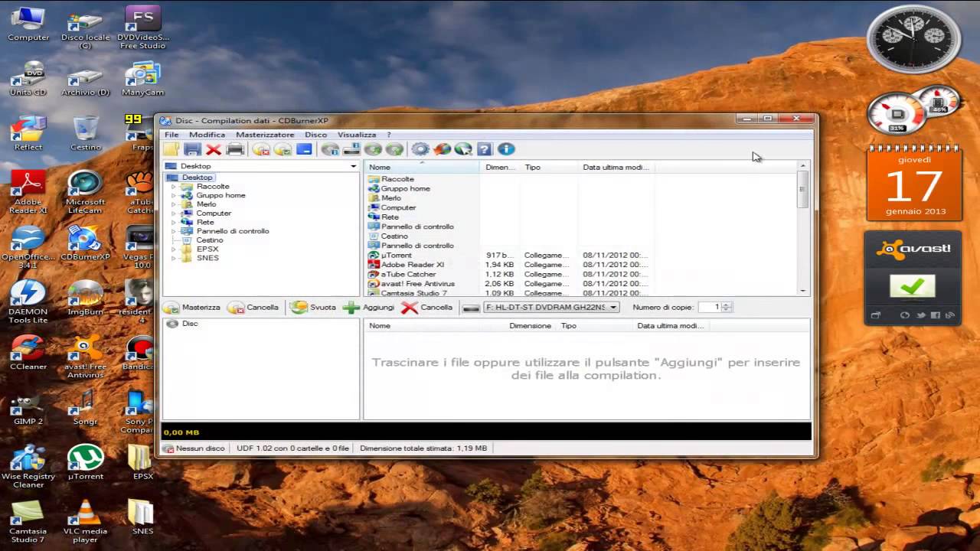Image resolution: width=980 pixels, height=551 pixels.
Task: Expand Merlo node in folder tree
Action: click(174, 204)
